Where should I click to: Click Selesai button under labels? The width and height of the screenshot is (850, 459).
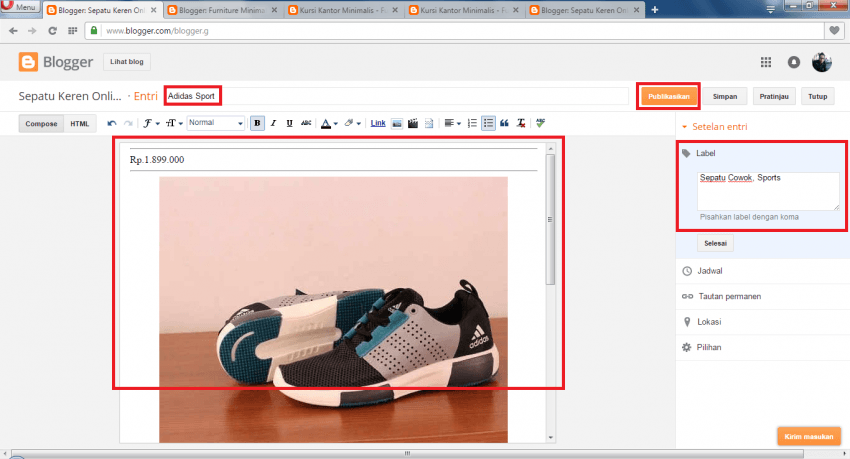pos(715,243)
